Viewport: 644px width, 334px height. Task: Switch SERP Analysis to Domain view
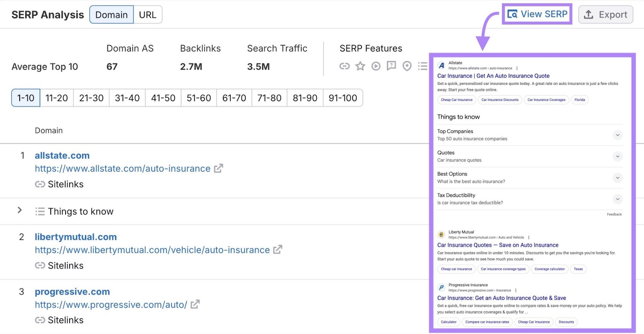coord(111,15)
